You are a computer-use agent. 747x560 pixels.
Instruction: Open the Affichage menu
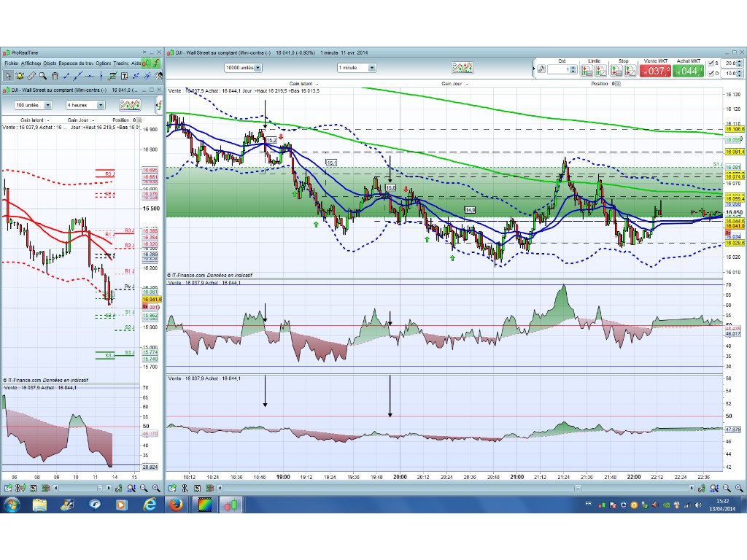click(x=31, y=63)
